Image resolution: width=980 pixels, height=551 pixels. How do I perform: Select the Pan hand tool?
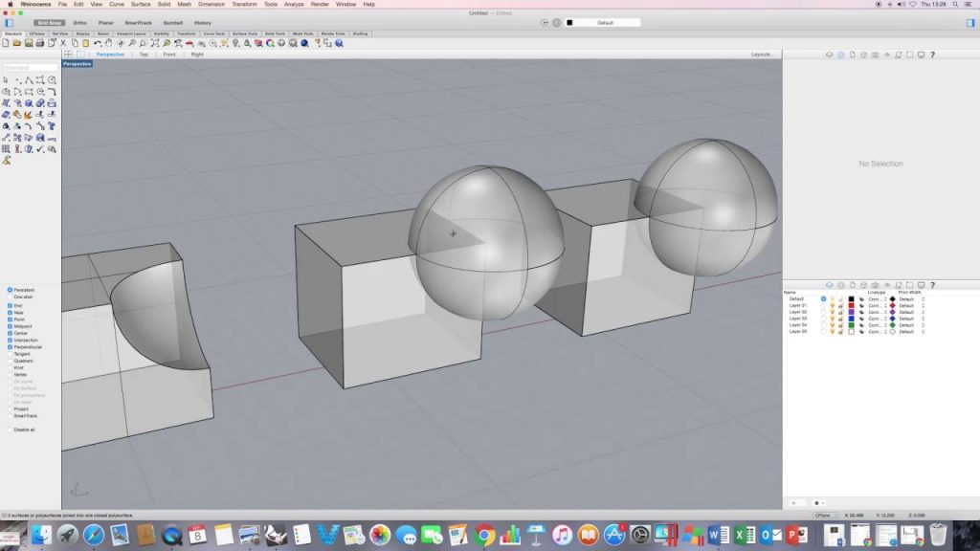tap(108, 43)
